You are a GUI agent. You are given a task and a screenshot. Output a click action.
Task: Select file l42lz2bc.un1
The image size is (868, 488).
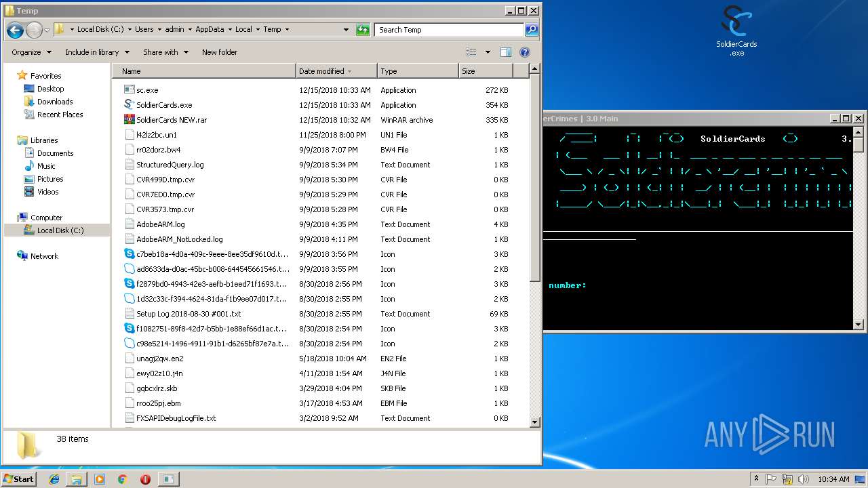[x=157, y=135]
